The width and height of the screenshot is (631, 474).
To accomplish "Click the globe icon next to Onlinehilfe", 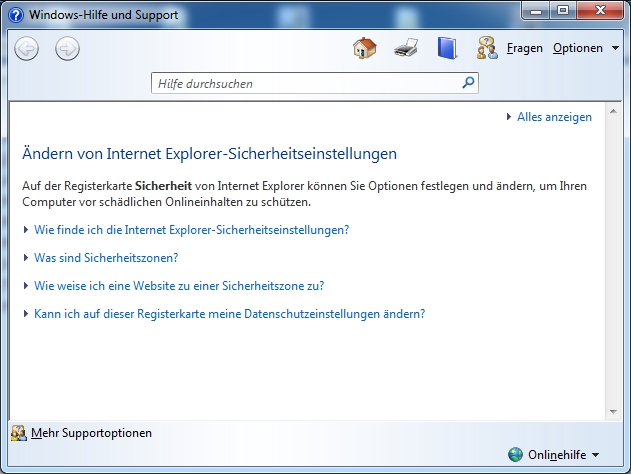I will [x=515, y=455].
